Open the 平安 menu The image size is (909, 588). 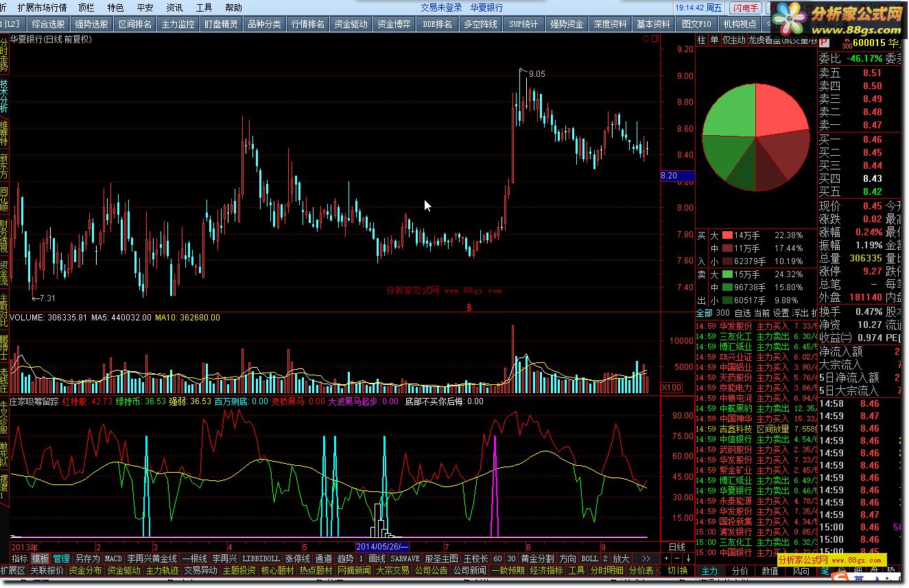pyautogui.click(x=145, y=8)
